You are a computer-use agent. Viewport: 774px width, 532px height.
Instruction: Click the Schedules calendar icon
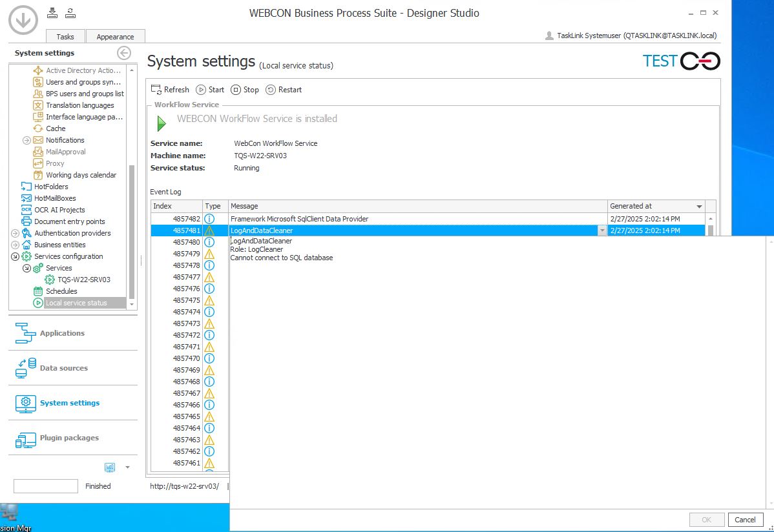[38, 291]
